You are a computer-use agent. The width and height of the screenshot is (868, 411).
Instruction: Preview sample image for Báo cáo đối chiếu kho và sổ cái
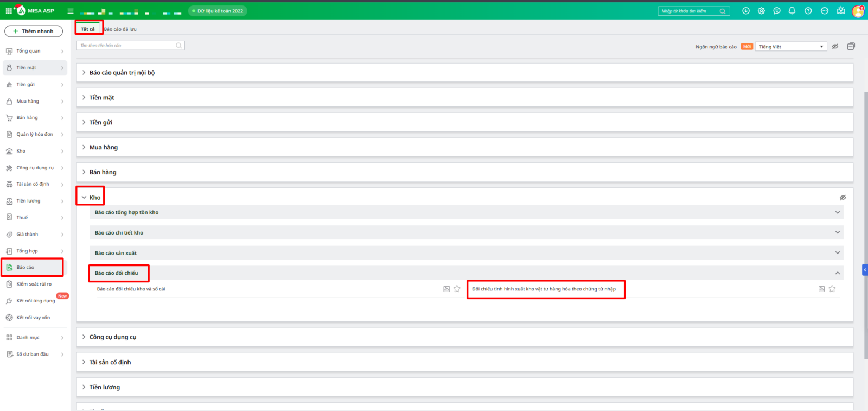point(446,289)
